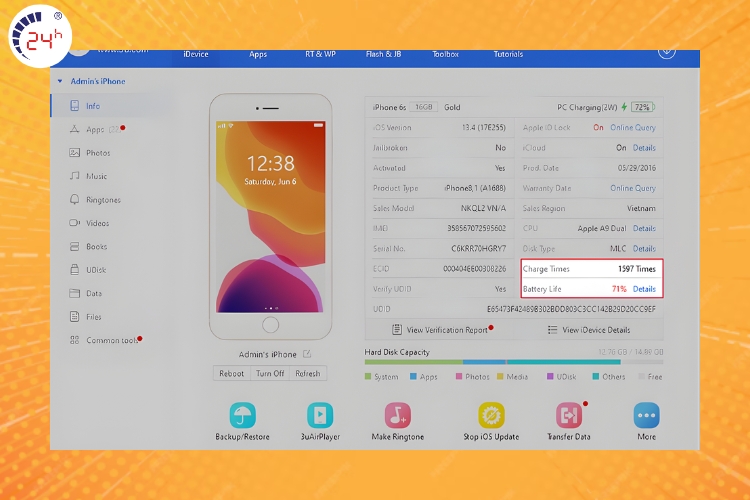Collapse the Admin's iPhone tree node
The image size is (750, 500).
pyautogui.click(x=60, y=81)
